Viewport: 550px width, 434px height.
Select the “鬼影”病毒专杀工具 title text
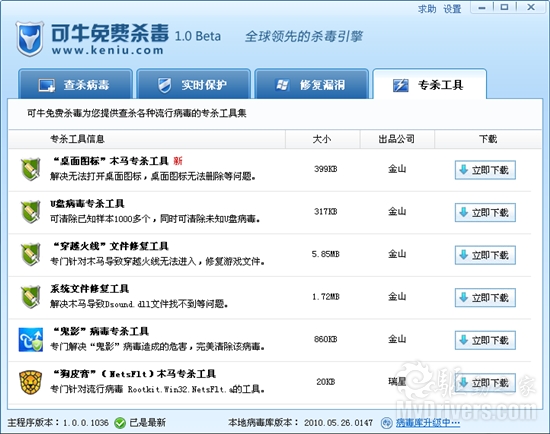click(101, 331)
